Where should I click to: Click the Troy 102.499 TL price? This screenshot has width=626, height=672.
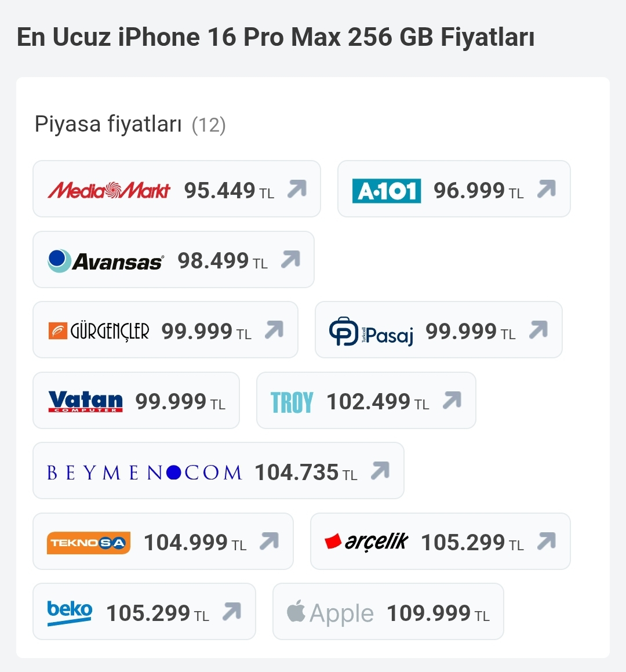click(377, 402)
